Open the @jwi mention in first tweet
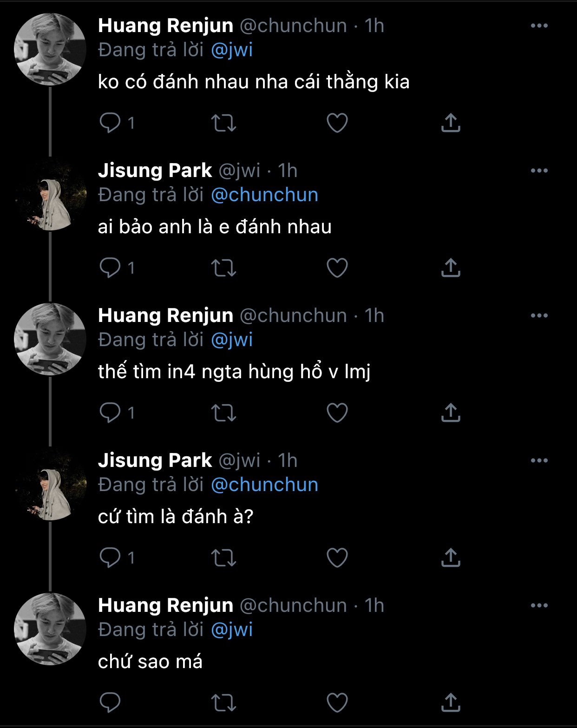 (x=232, y=50)
